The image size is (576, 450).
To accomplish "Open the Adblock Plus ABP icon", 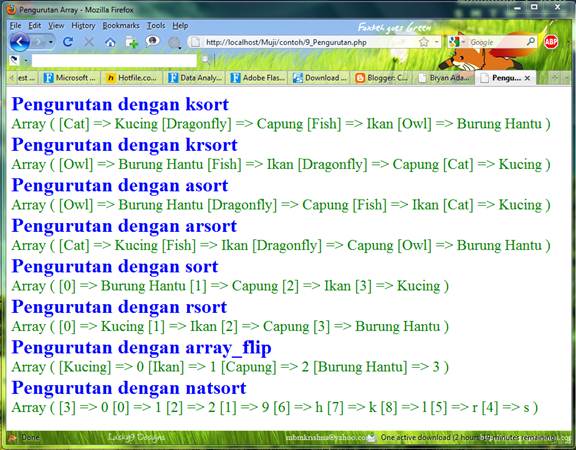I will [551, 42].
